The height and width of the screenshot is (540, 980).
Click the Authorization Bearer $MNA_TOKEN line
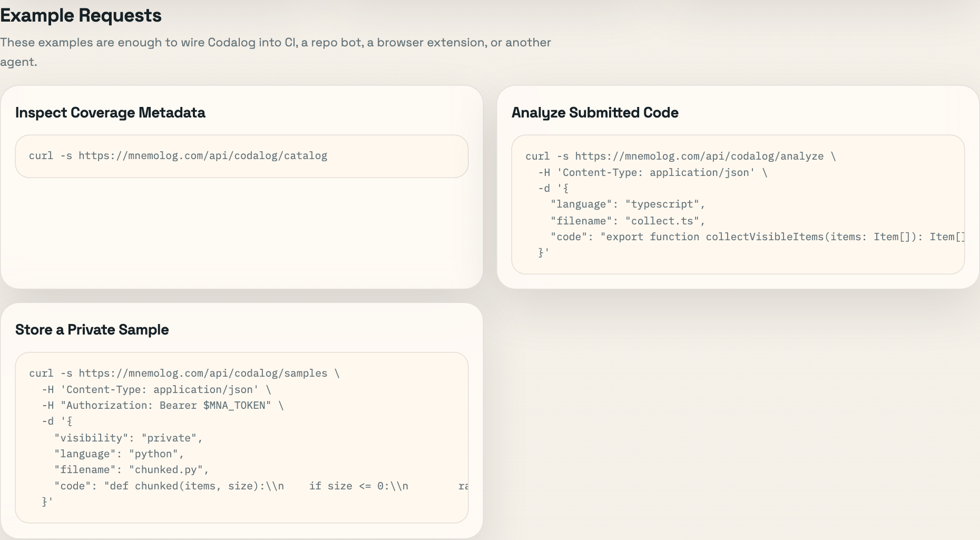[163, 405]
